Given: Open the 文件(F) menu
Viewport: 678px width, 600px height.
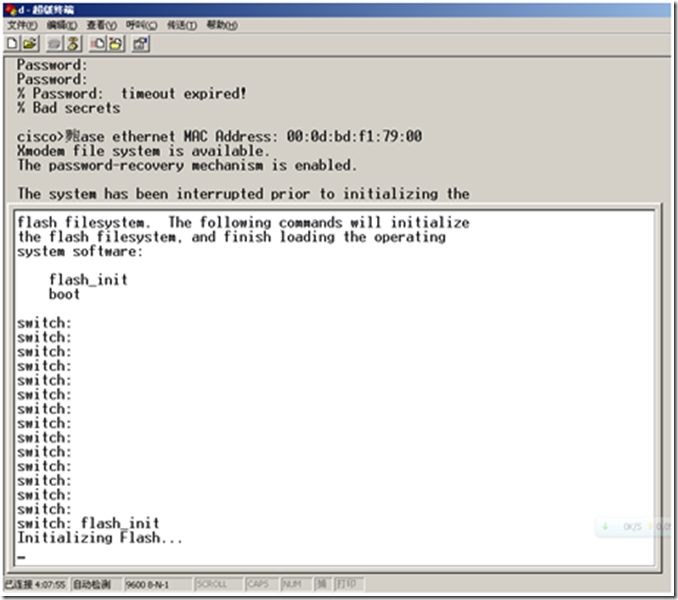Looking at the screenshot, I should click(22, 26).
